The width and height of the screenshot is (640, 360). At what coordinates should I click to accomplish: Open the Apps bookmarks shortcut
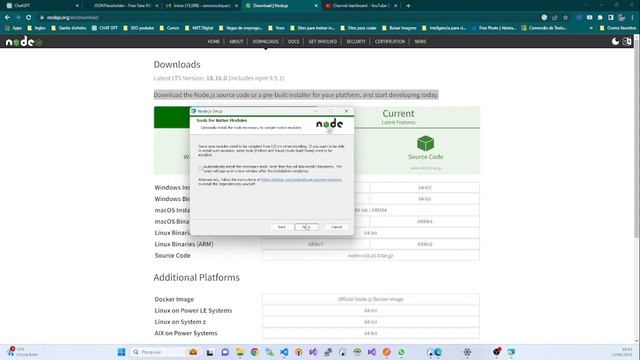13,28
